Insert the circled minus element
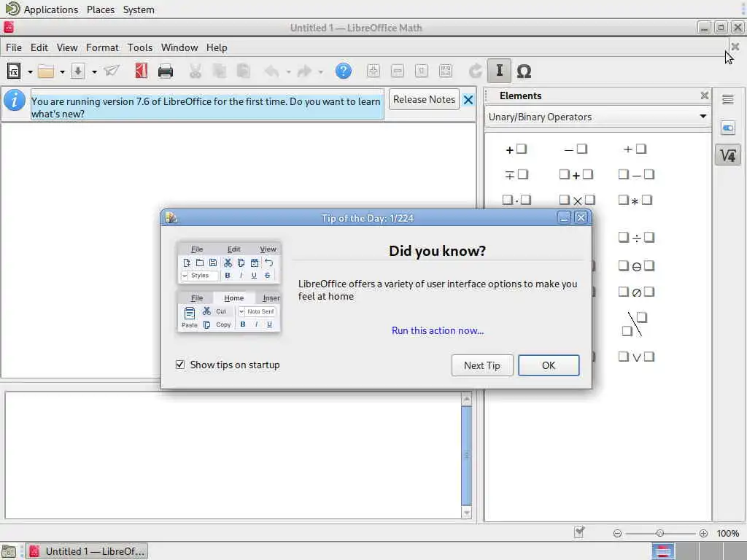 (x=636, y=265)
